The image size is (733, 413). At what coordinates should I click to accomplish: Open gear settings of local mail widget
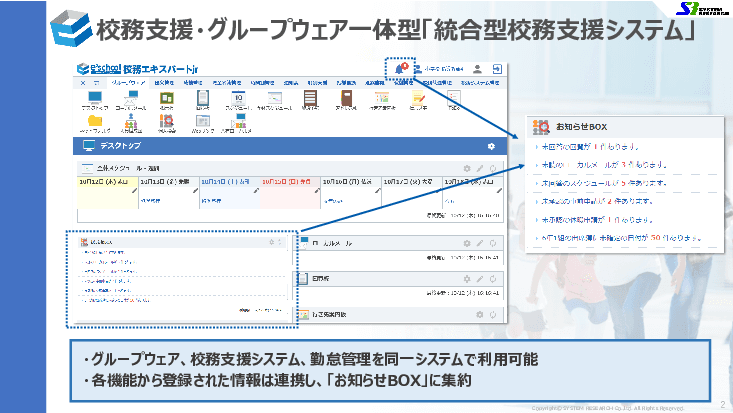(467, 243)
